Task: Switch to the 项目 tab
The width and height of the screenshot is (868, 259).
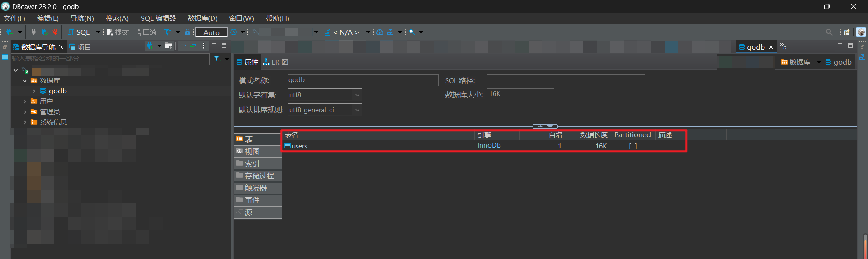Action: [x=80, y=47]
